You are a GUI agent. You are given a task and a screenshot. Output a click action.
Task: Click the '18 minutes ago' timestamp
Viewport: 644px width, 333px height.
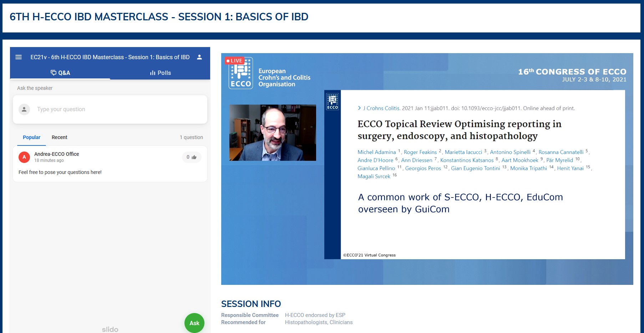tap(49, 160)
